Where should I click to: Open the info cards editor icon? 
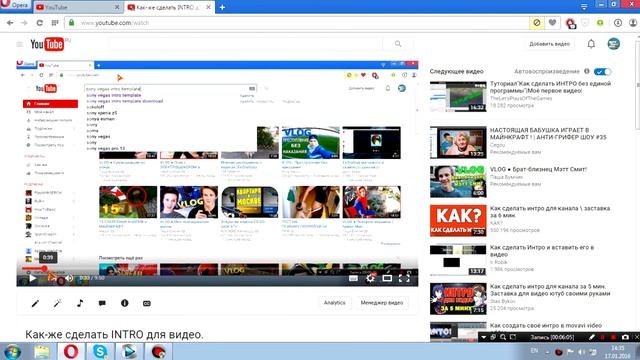point(124,303)
